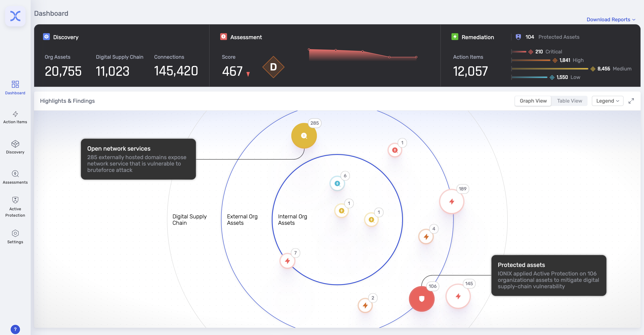
Task: Click the Connections value 145,420
Action: (176, 71)
